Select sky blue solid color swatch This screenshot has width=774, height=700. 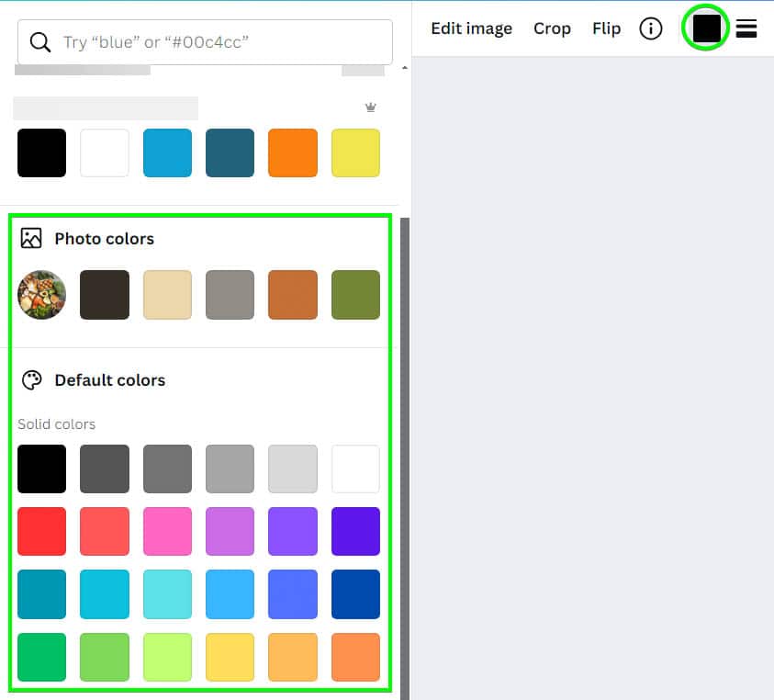click(x=230, y=594)
